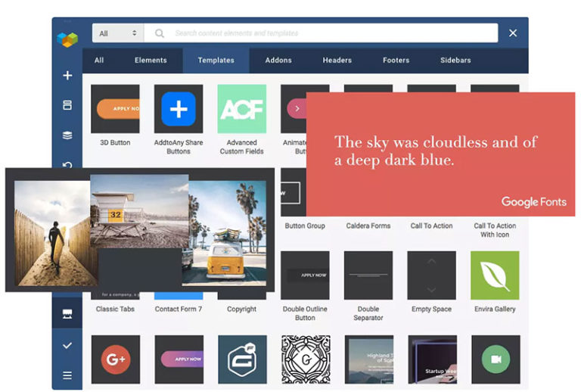Viewport: 581px width, 392px height.
Task: Pick the Advanced Custom Fields thumbnail
Action: tap(241, 109)
